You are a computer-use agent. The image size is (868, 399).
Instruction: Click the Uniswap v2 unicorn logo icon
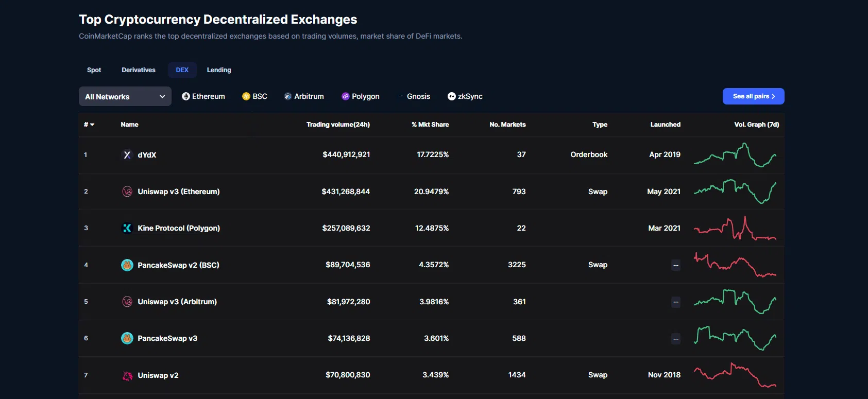tap(127, 375)
